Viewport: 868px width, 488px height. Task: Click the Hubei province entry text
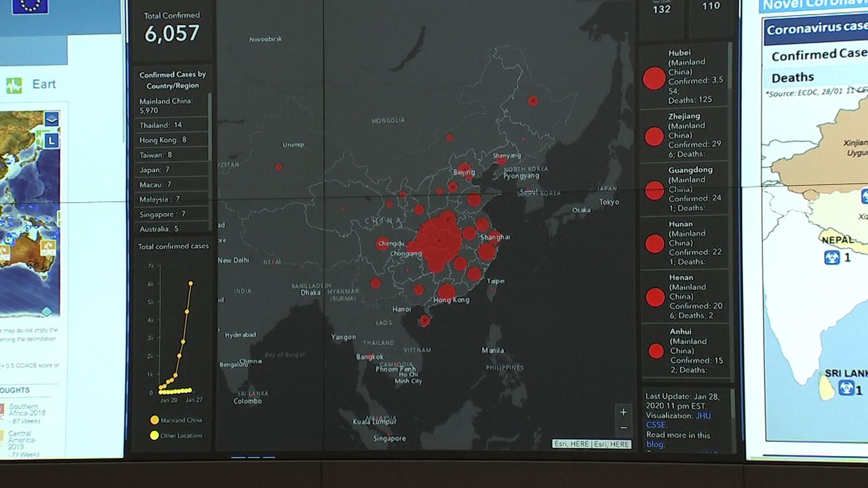point(696,76)
